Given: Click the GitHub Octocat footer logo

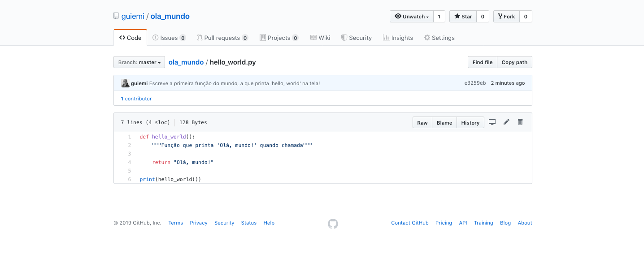Looking at the screenshot, I should (x=333, y=224).
